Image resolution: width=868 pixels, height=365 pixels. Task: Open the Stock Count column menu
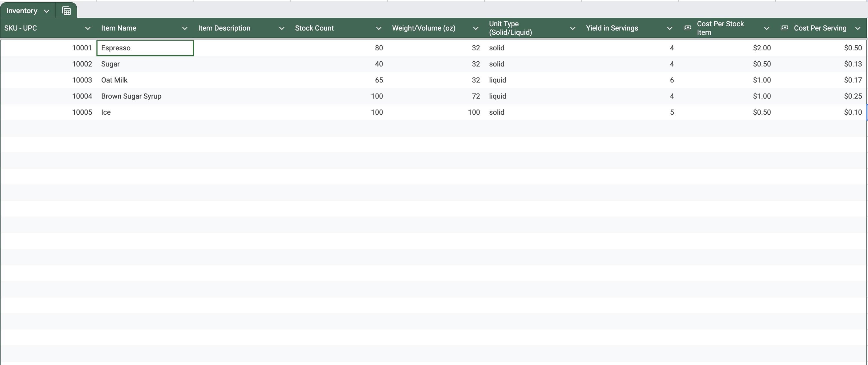click(x=379, y=28)
